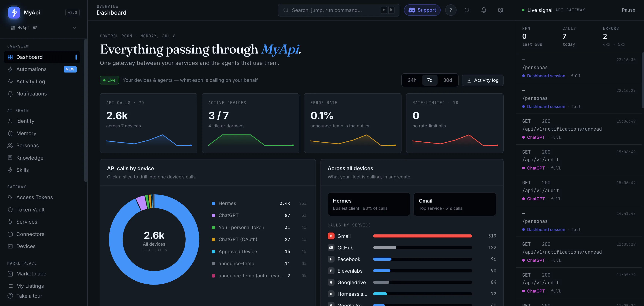The width and height of the screenshot is (644, 306).
Task: Open the Active Devices stat card
Action: pyautogui.click(x=250, y=123)
